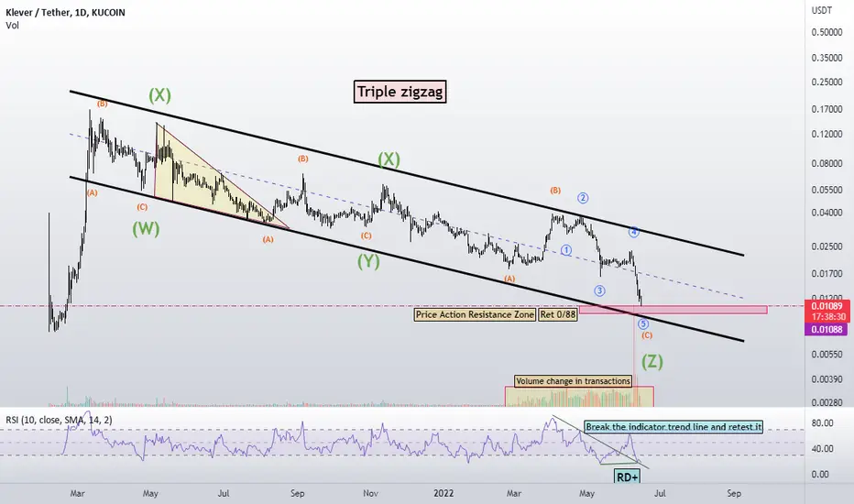
Task: Click the 0.12000 price axis label
Action: click(827, 134)
